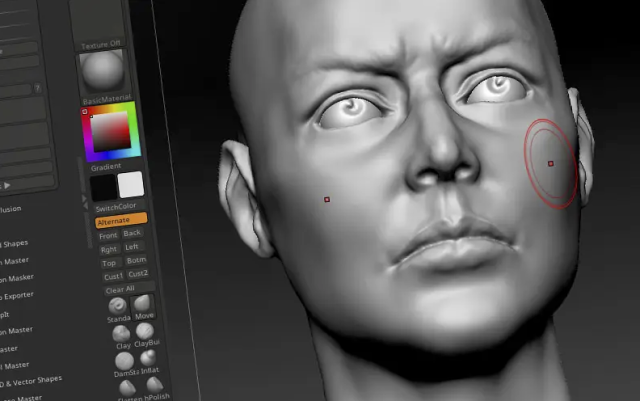This screenshot has width=640, height=401.
Task: Pick a color in the color picker square
Action: coord(110,131)
